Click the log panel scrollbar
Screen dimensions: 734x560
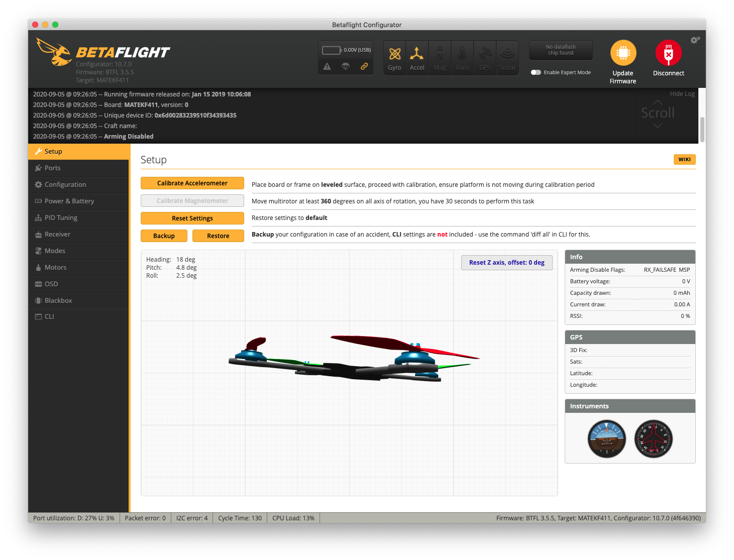click(x=702, y=130)
